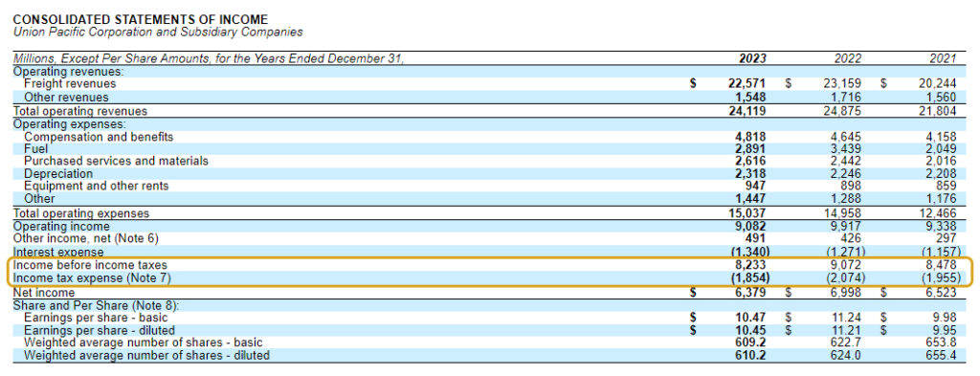Click Other revenues 2023 value 1,548
Viewport: 980px width, 376px height.
tap(751, 98)
